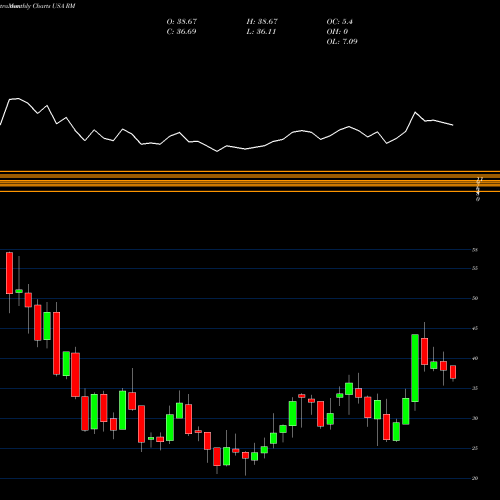Click the 58 price axis label

coord(475,250)
